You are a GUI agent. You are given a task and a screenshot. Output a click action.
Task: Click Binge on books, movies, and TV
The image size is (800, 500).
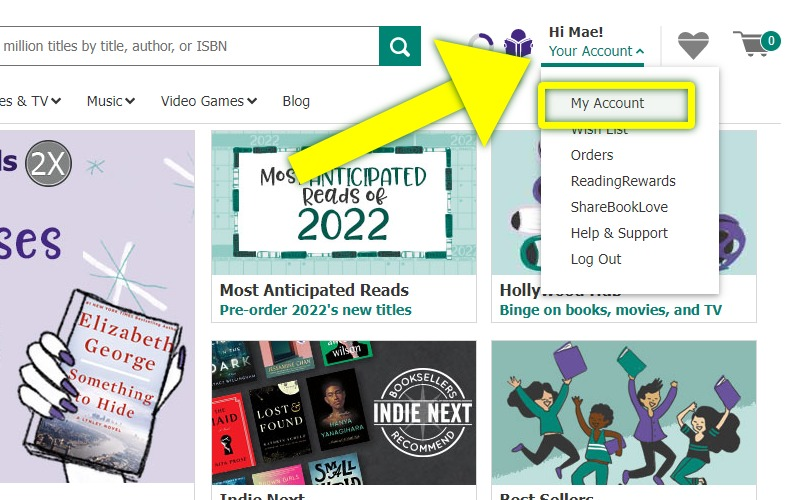(610, 310)
